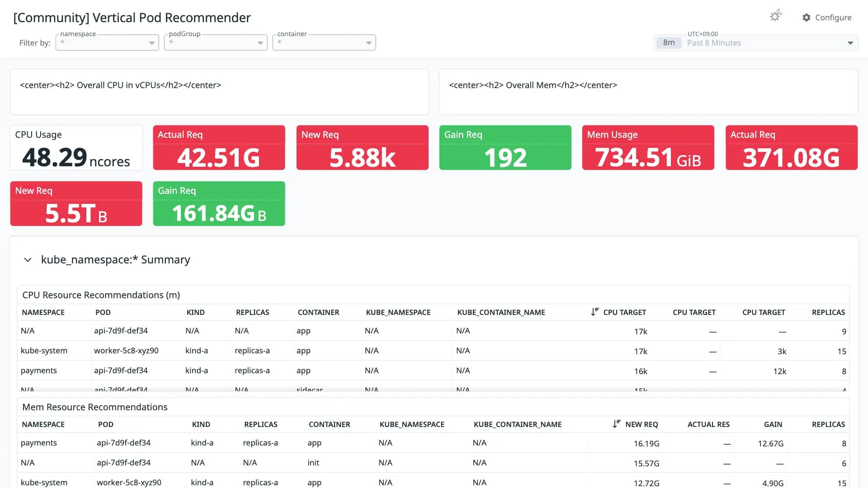The width and height of the screenshot is (868, 488).
Task: Open the Mem Usage 734.51 GiB tile
Action: 648,147
